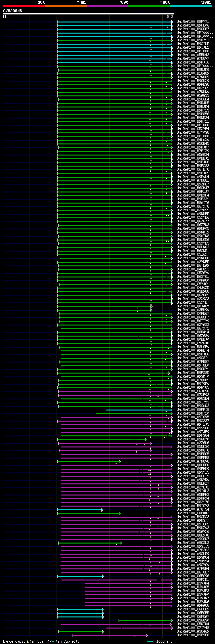215x644 pixels.
Task: Click the =100char. scale legend
Action: 161,641
